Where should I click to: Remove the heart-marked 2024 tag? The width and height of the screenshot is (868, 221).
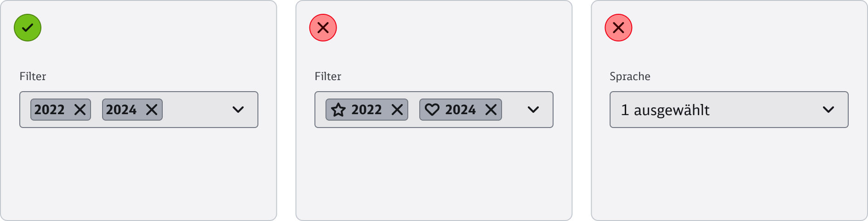pyautogui.click(x=491, y=110)
